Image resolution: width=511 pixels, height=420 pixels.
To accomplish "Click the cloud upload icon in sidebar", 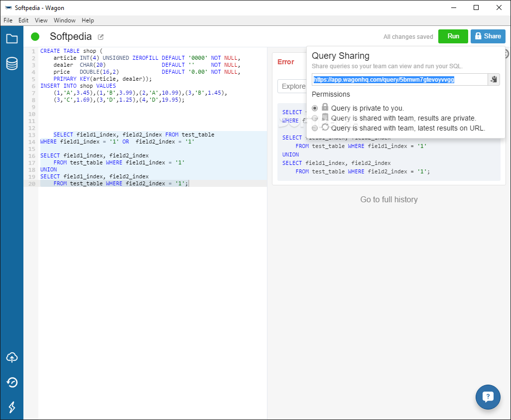I will point(12,357).
